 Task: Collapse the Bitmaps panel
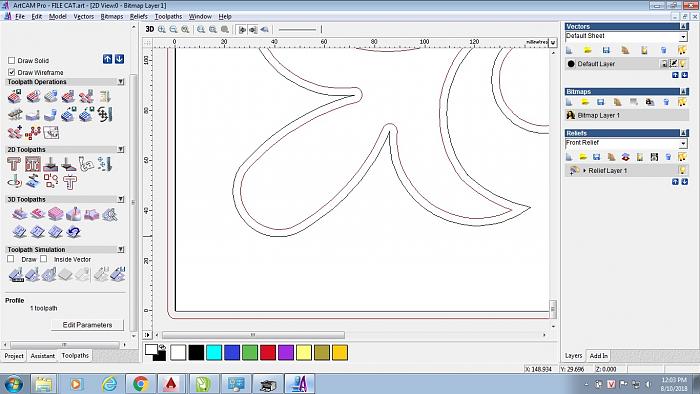click(x=683, y=91)
